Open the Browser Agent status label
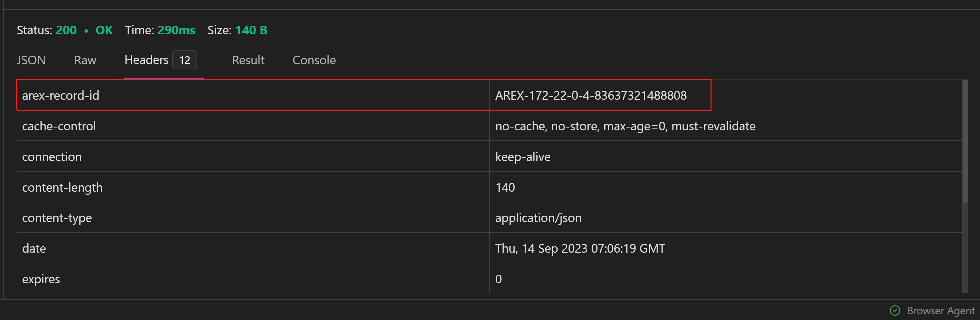Screen dimensions: 980x320 pyautogui.click(x=940, y=311)
